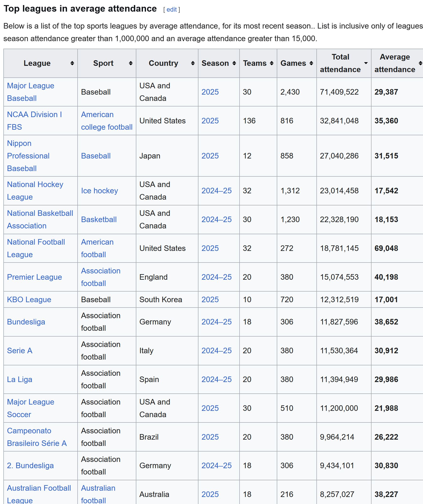
Task: Open the KBO League article
Action: (x=29, y=300)
